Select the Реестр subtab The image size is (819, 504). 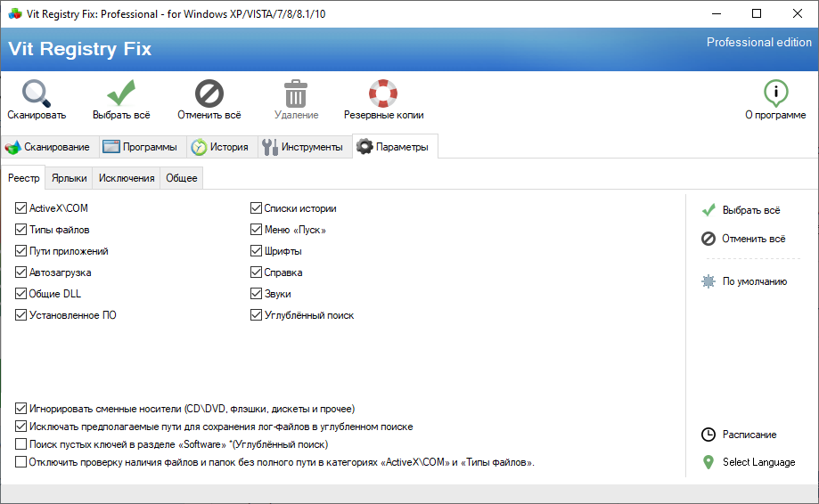(x=23, y=178)
